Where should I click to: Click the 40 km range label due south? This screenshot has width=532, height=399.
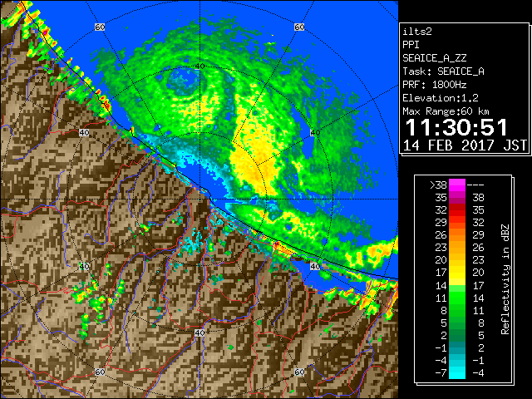pos(199,332)
